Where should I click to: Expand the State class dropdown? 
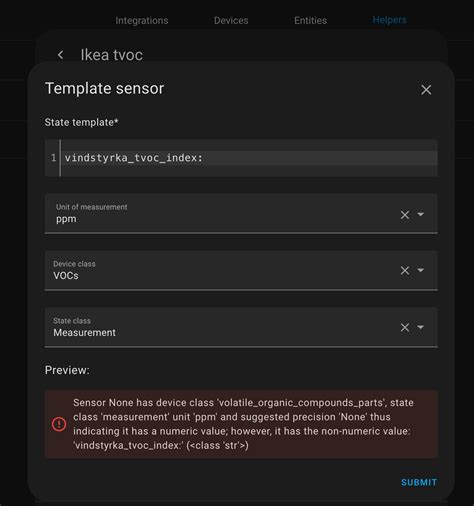(421, 327)
